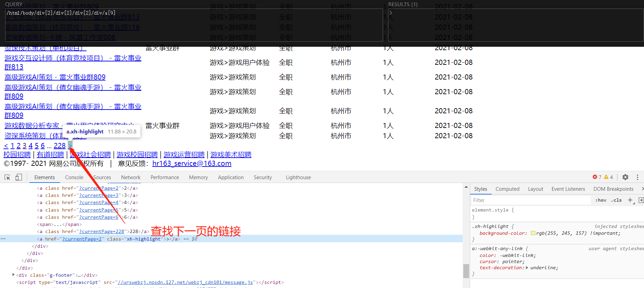Select the <span>...</span> DOM node
644x288 pixels.
pyautogui.click(x=59, y=224)
